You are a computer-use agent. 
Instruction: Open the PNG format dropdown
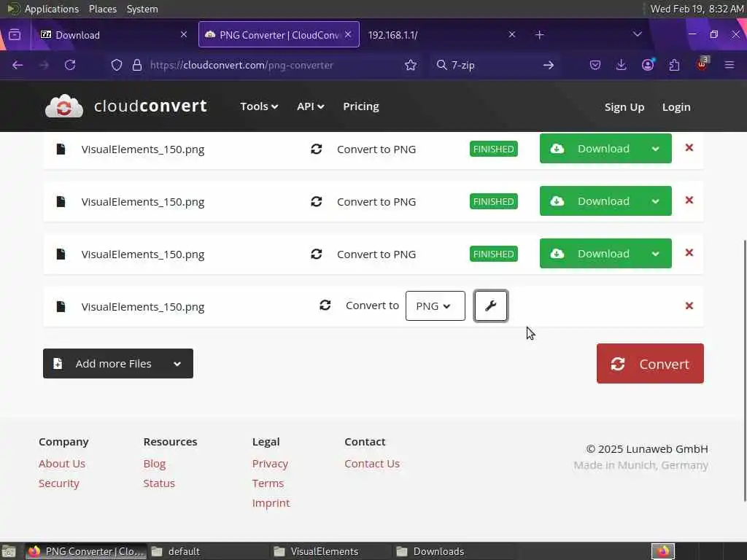point(435,306)
